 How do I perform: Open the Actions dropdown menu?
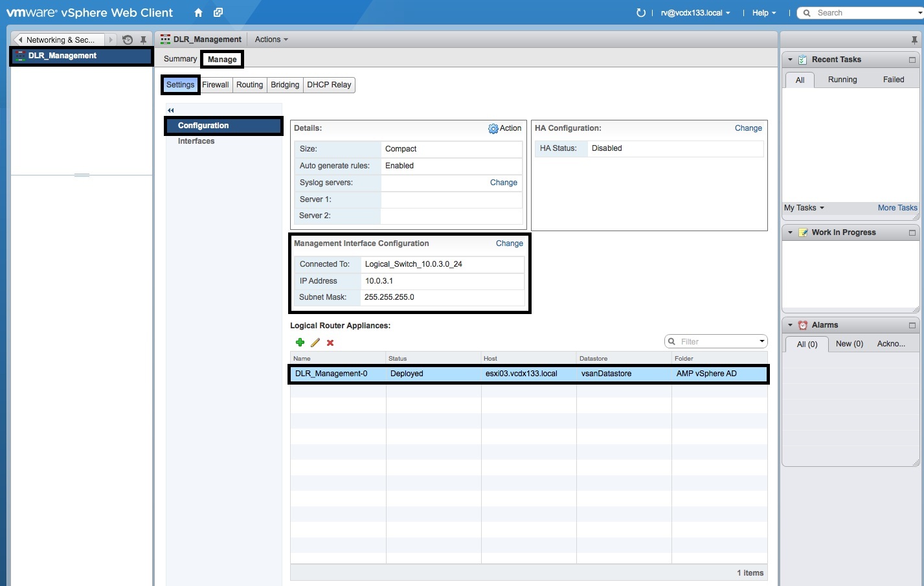click(271, 39)
